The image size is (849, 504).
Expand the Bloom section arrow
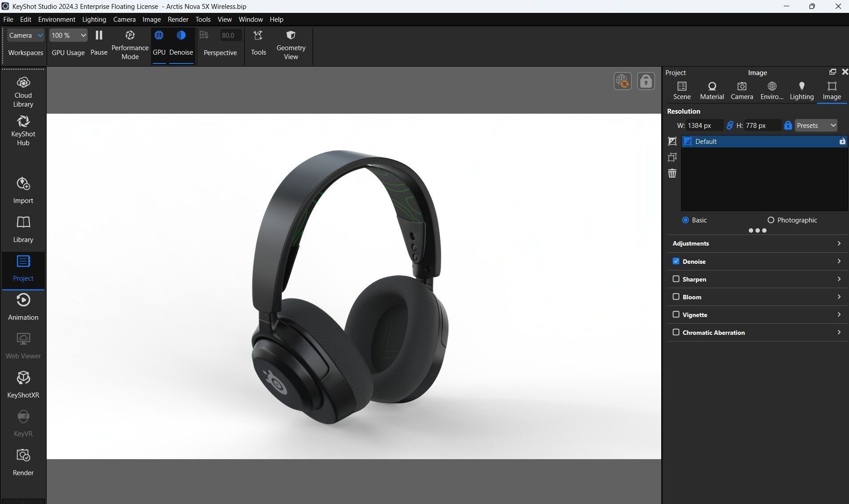pos(839,297)
